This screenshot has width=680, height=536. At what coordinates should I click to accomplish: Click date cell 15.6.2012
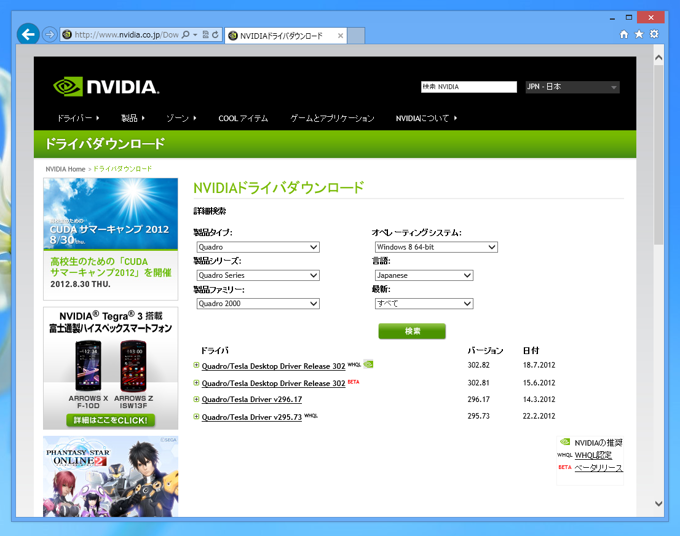539,383
